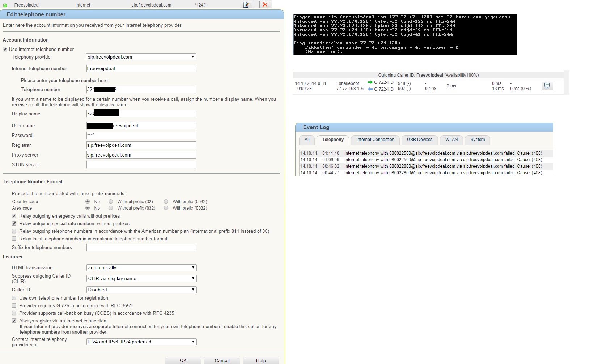The height and width of the screenshot is (364, 590).
Task: Open the call details speech bubble icon
Action: coord(547,86)
